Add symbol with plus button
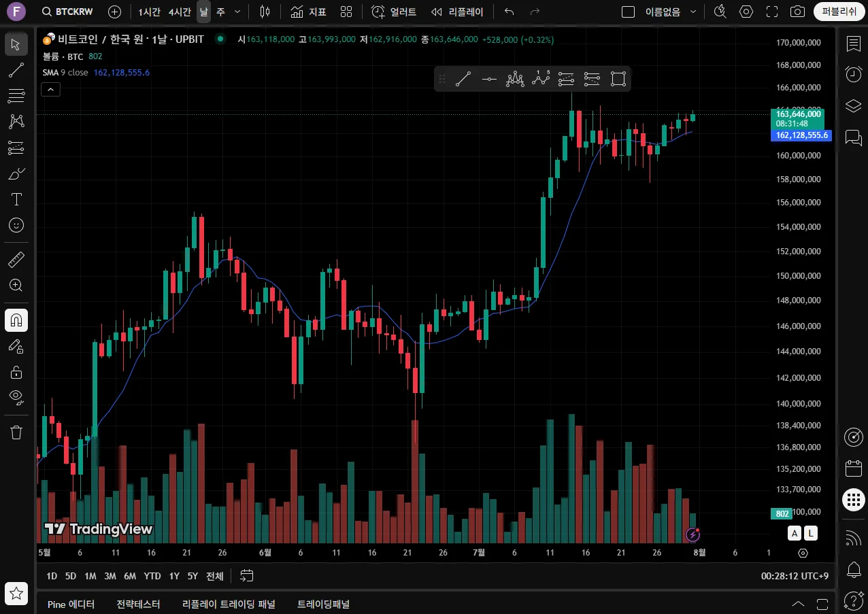This screenshot has height=614, width=868. 115,12
